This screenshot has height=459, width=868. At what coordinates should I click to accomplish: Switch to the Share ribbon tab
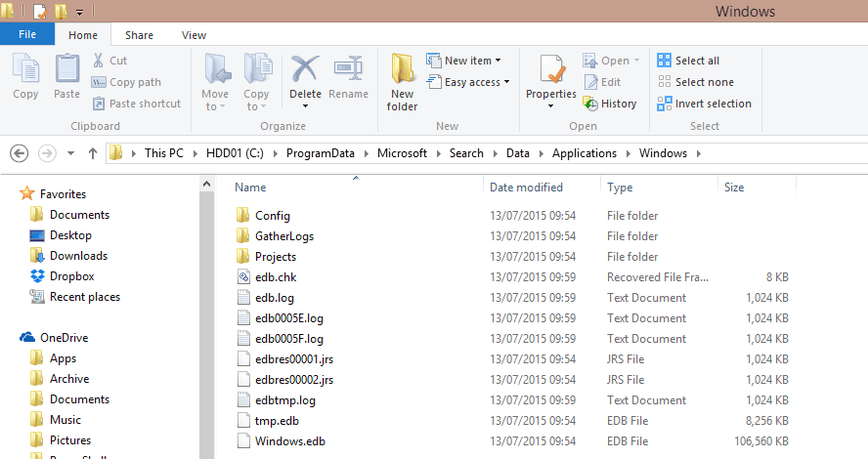pos(139,35)
